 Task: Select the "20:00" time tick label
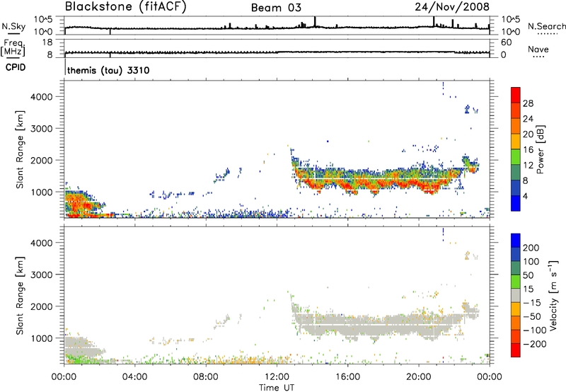coord(418,377)
